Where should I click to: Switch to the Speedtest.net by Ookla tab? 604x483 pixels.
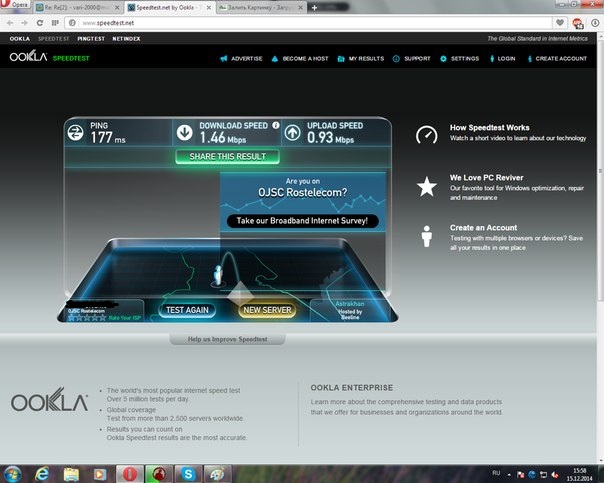pos(169,7)
